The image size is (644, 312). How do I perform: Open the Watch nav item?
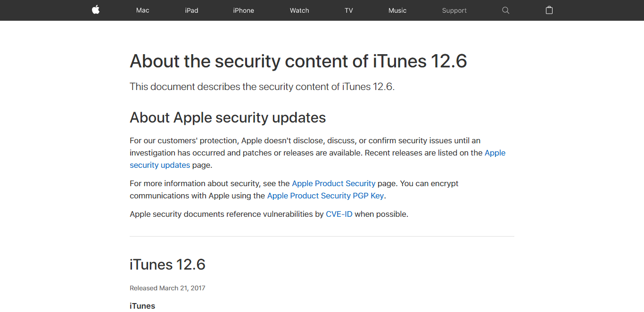coord(299,10)
